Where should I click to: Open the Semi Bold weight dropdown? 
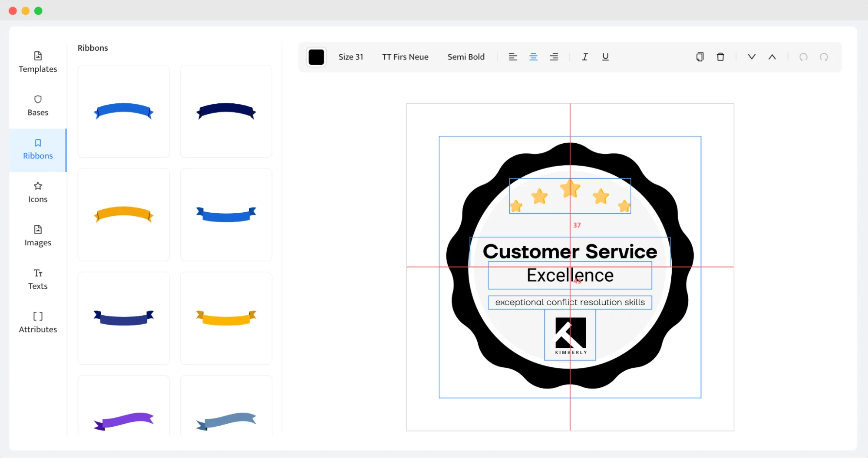(466, 57)
